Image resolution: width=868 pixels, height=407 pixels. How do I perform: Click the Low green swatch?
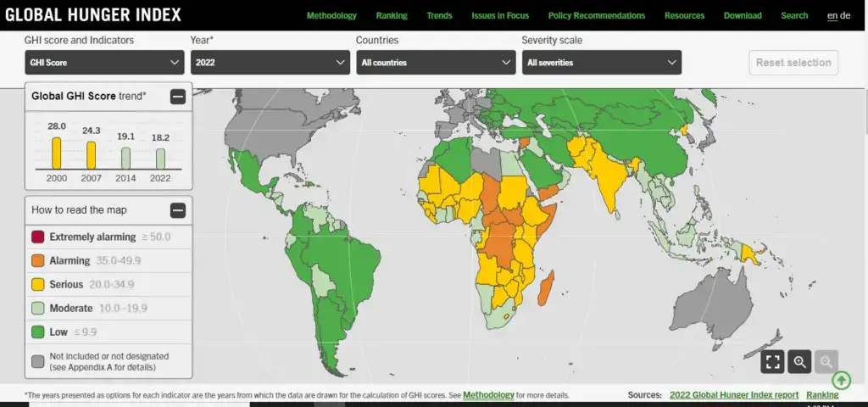pyautogui.click(x=37, y=332)
